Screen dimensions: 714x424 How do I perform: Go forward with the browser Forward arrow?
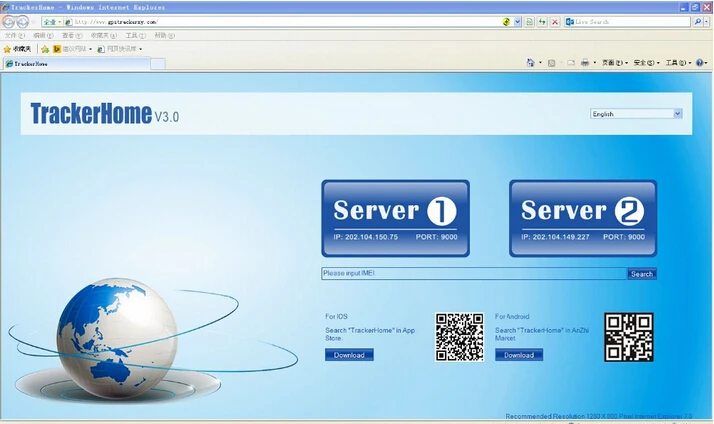click(x=22, y=21)
